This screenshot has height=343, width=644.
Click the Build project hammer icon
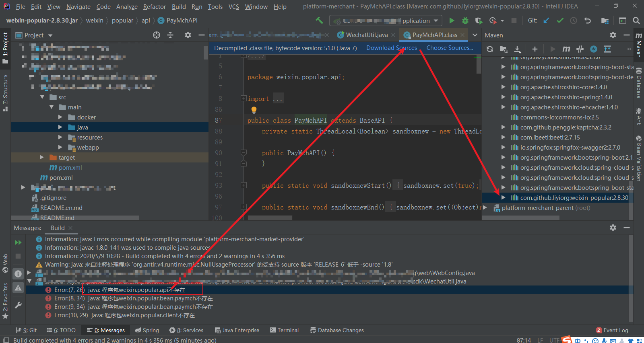tap(319, 21)
